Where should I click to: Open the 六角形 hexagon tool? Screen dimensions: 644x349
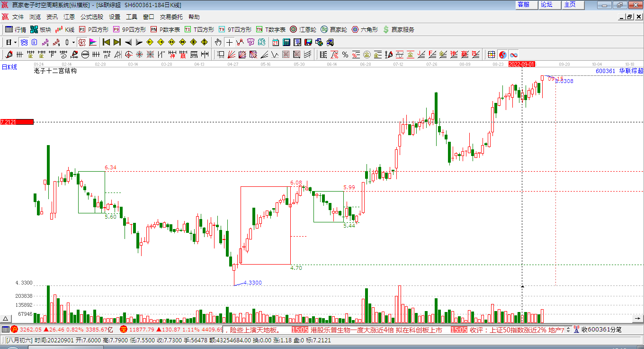pyautogui.click(x=365, y=29)
